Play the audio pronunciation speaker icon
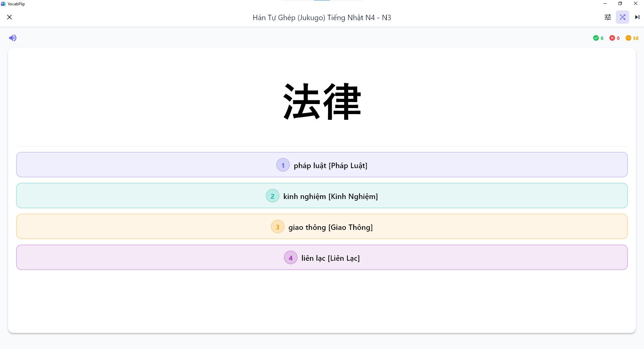The image size is (644, 349). click(13, 38)
